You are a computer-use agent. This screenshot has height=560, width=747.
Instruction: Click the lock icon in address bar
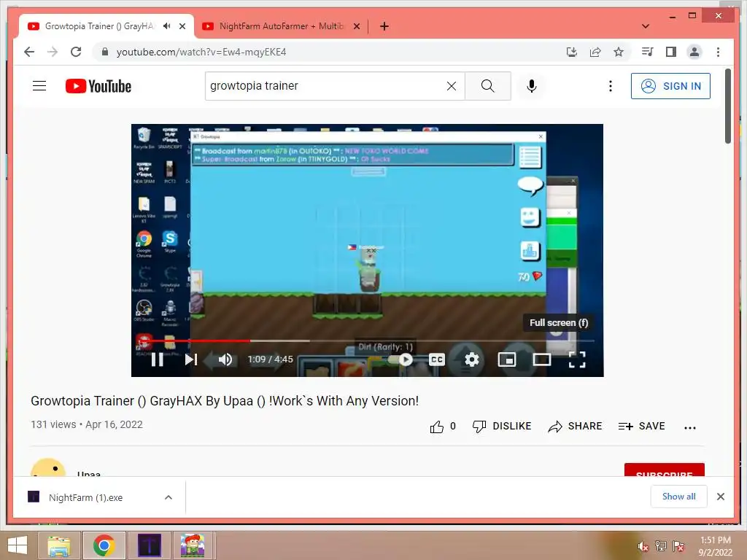click(x=105, y=52)
